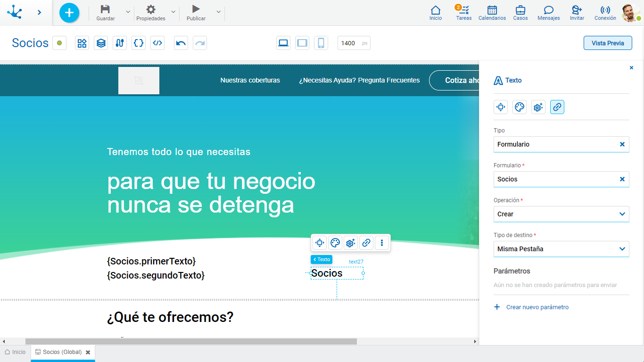This screenshot has width=644, height=362.
Task: Click the blue plus create button
Action: tap(69, 12)
